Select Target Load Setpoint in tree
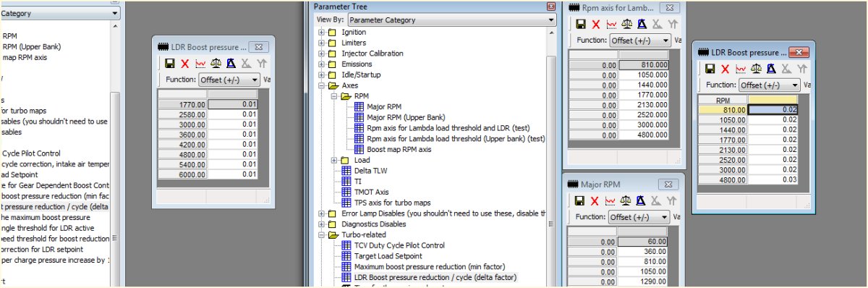 click(x=388, y=256)
